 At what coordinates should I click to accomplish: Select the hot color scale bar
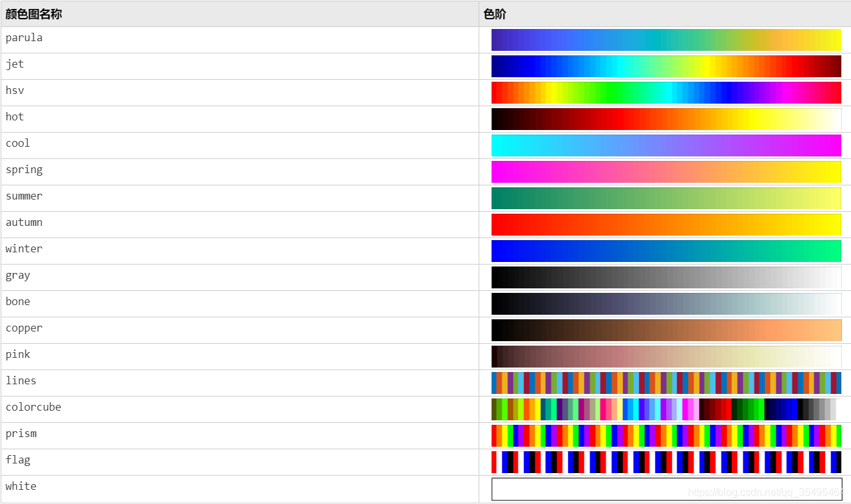point(666,119)
